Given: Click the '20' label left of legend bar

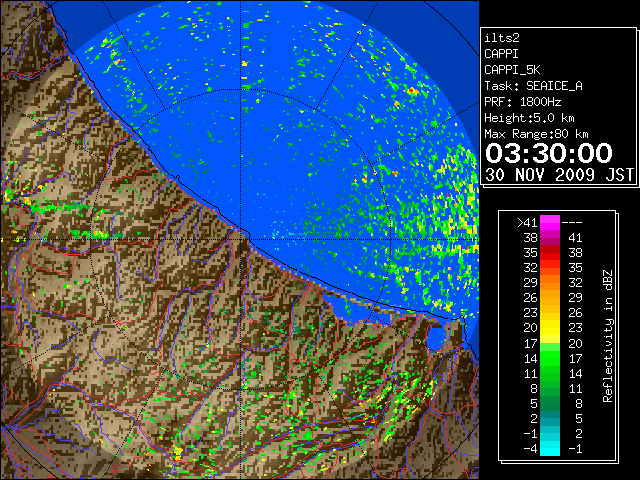Looking at the screenshot, I should (530, 328).
